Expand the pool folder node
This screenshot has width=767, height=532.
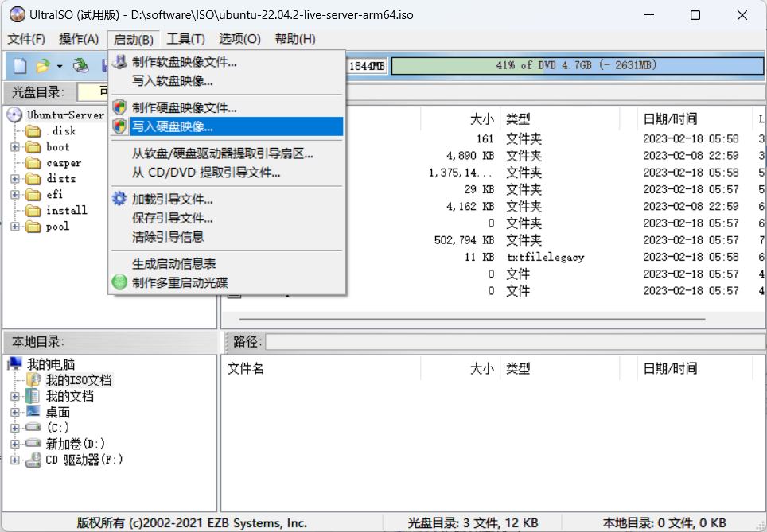point(15,227)
